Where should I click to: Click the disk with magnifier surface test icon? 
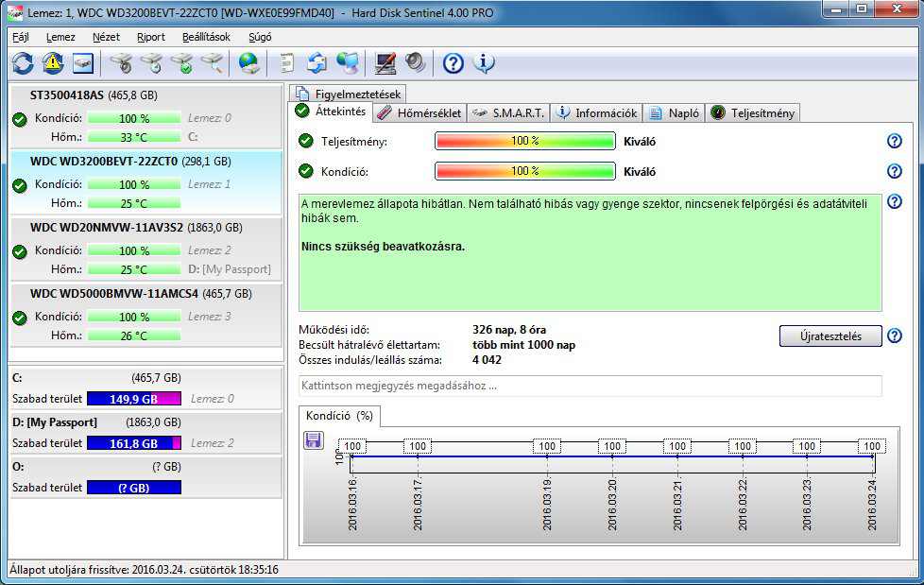pos(213,62)
